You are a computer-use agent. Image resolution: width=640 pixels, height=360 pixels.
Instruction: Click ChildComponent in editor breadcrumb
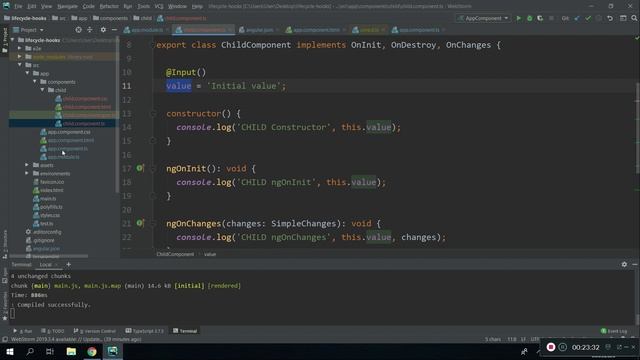tap(175, 254)
